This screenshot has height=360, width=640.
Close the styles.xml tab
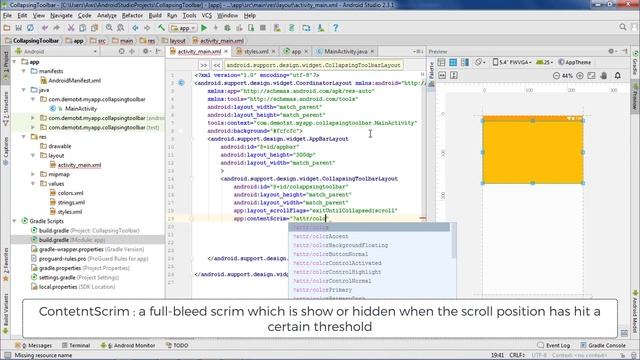pos(273,51)
